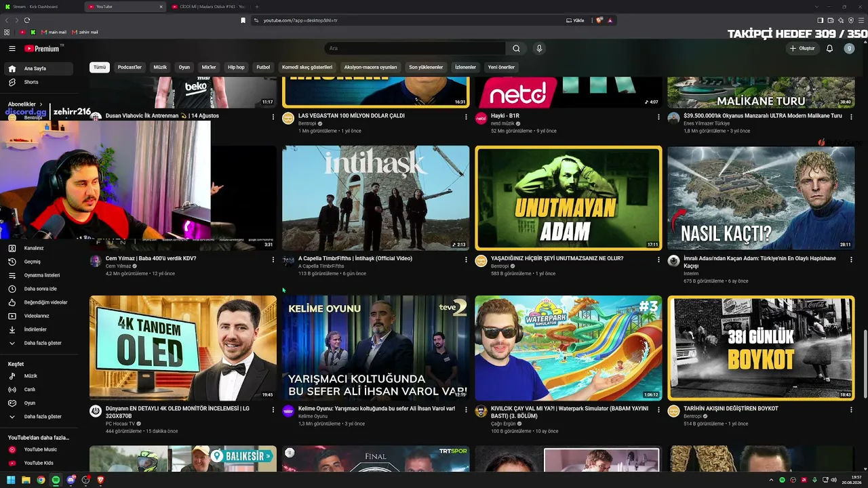
Task: Open the Kick bookmark in bookmarks bar
Action: (x=33, y=32)
